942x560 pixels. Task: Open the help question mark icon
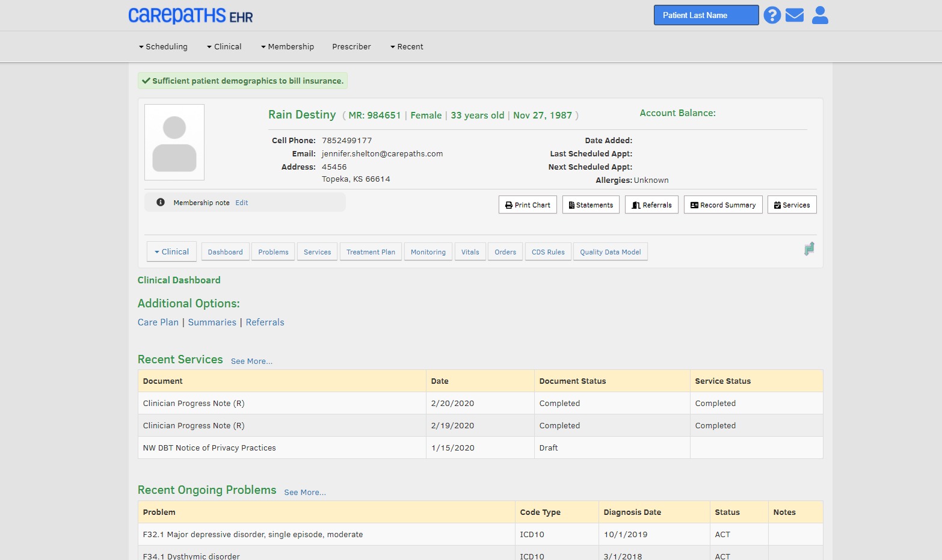[772, 15]
